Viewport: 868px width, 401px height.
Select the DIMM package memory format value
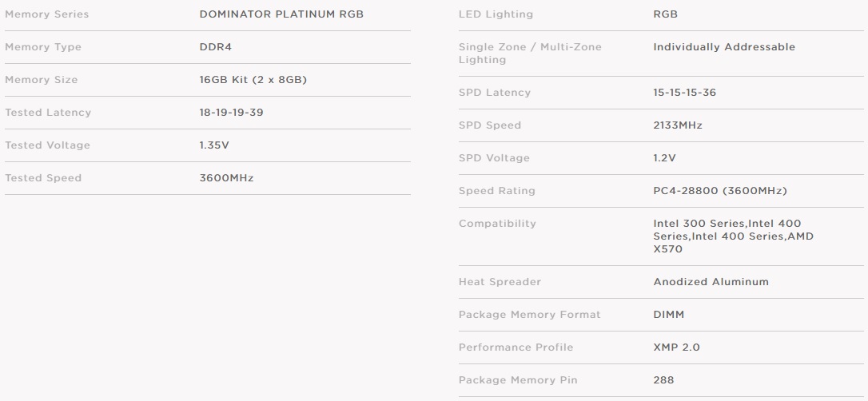(669, 314)
